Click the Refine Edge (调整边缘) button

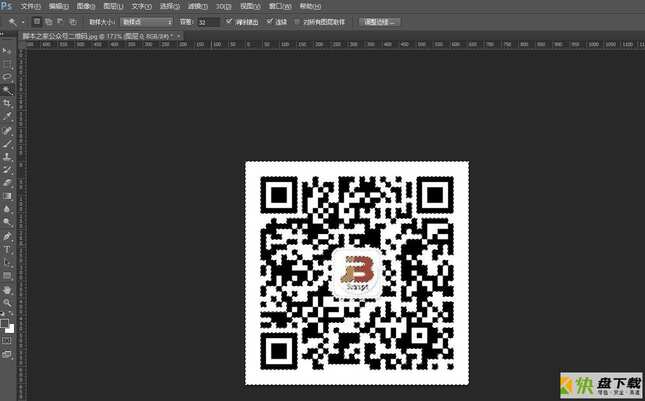(x=379, y=22)
